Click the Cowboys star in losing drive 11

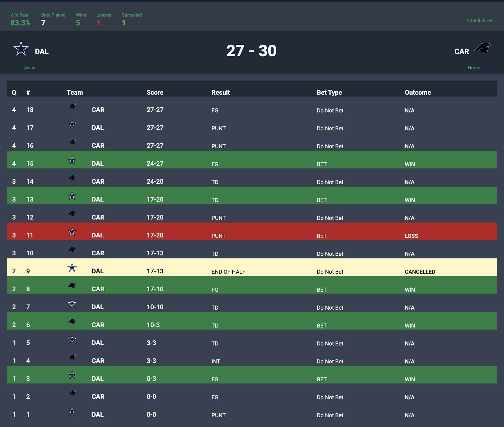pos(72,232)
